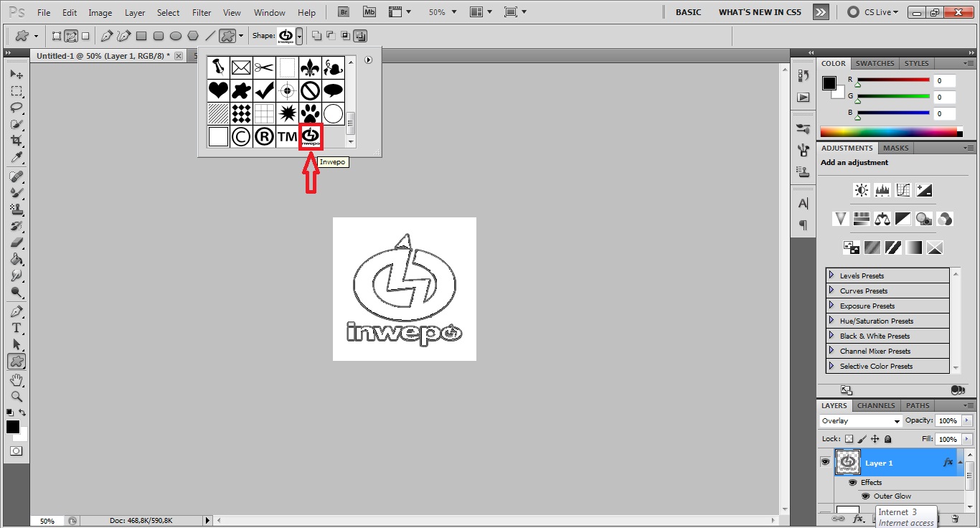Viewport: 980px width, 528px height.
Task: Click the red R color slider
Action: [x=893, y=80]
